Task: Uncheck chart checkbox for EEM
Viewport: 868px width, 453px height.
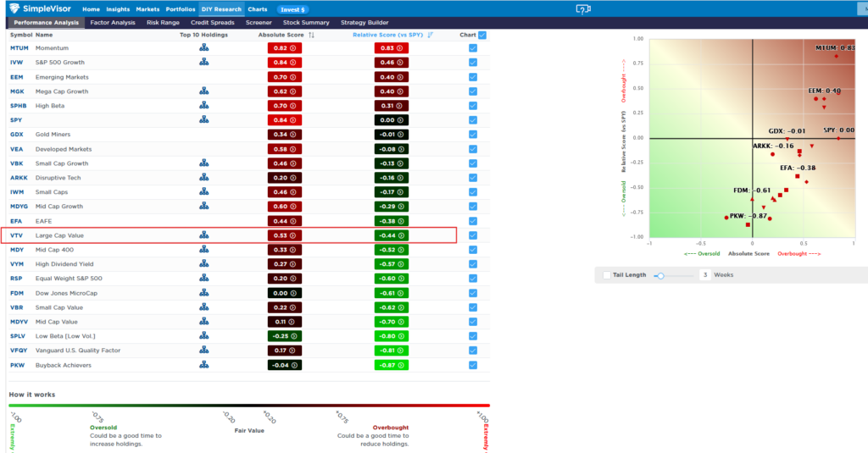Action: click(x=473, y=77)
